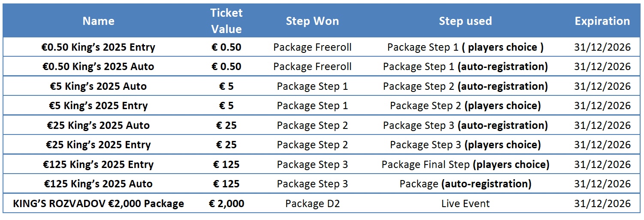The image size is (644, 220).
Task: Click the € 2,000 ticket value
Action: 227,204
